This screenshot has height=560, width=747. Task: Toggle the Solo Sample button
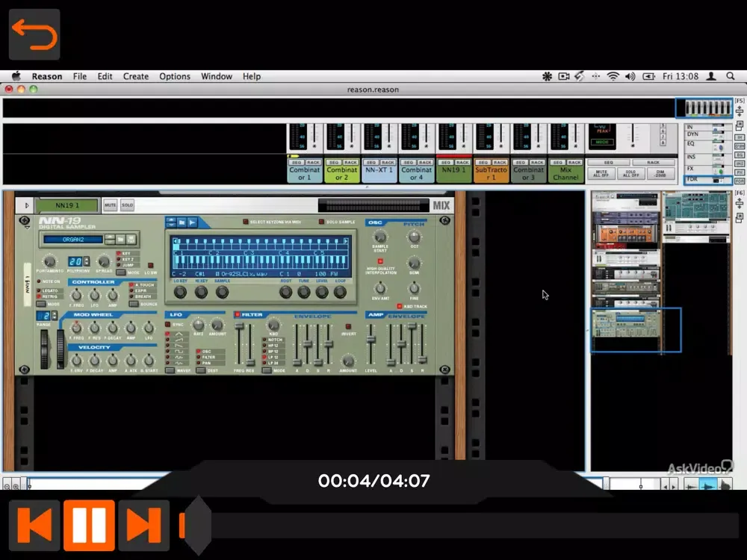pos(321,222)
